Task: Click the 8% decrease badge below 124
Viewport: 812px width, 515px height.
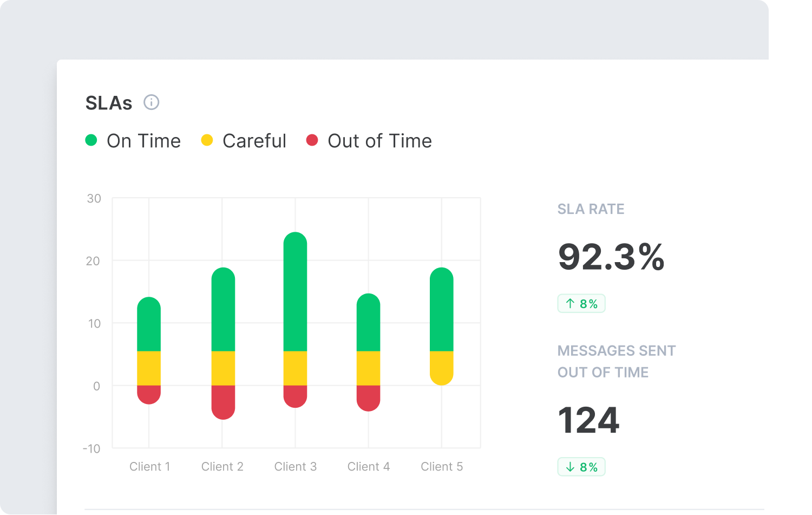Action: [x=581, y=466]
